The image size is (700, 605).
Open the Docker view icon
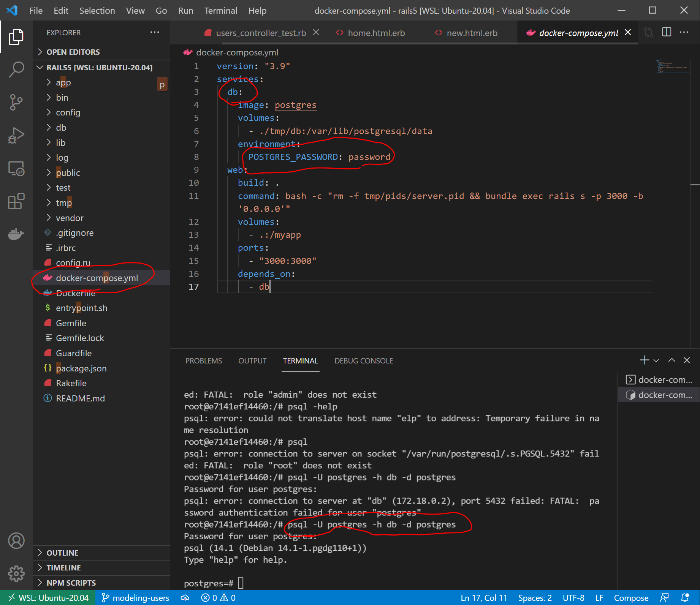16,234
